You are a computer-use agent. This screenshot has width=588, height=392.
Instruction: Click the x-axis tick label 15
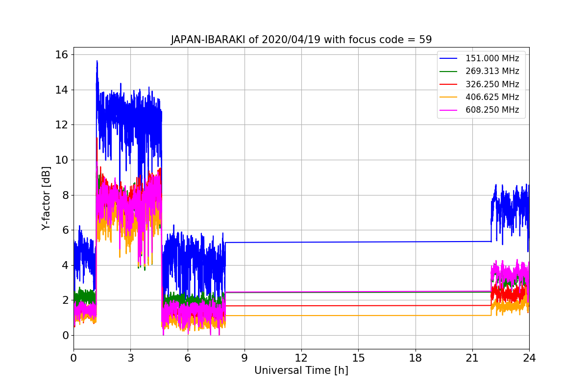[x=358, y=358]
